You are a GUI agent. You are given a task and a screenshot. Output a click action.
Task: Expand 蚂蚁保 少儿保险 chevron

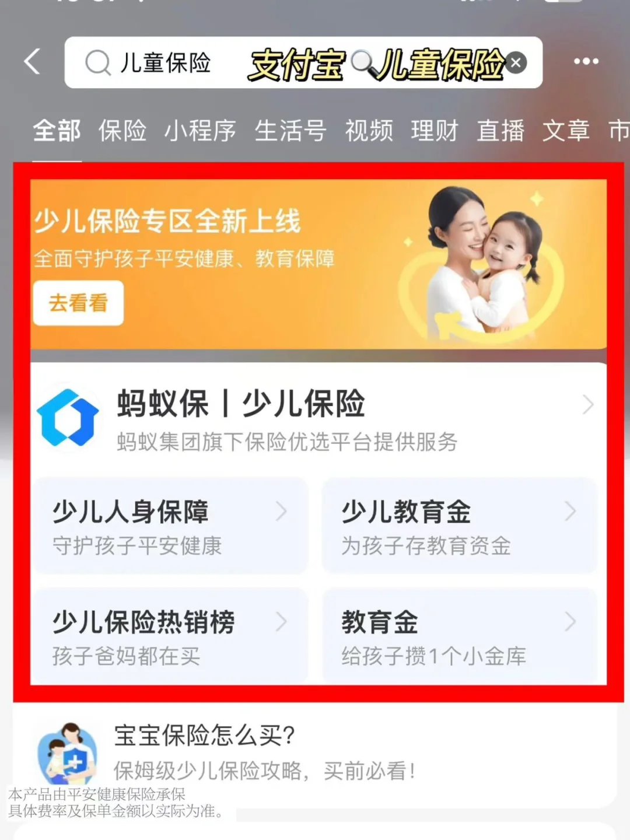click(x=588, y=404)
